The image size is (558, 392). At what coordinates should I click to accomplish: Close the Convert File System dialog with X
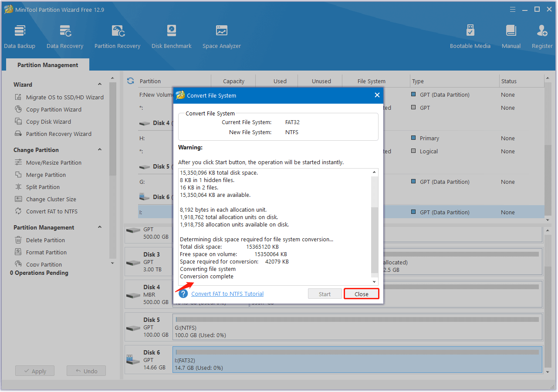[377, 95]
